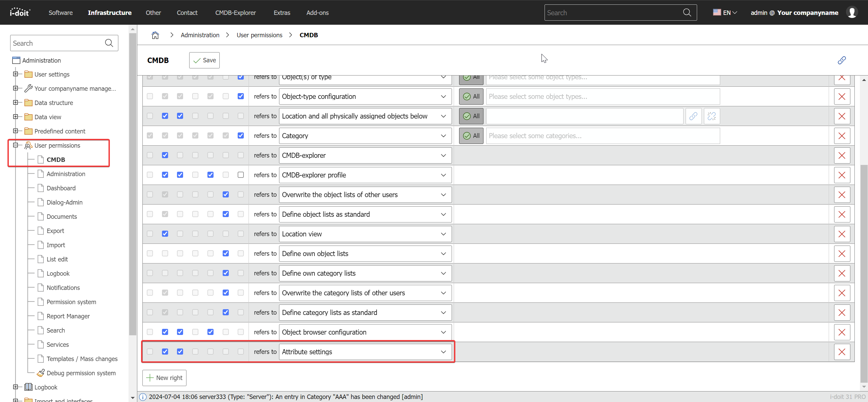
Task: Open the Category reference dropdown
Action: (x=365, y=136)
